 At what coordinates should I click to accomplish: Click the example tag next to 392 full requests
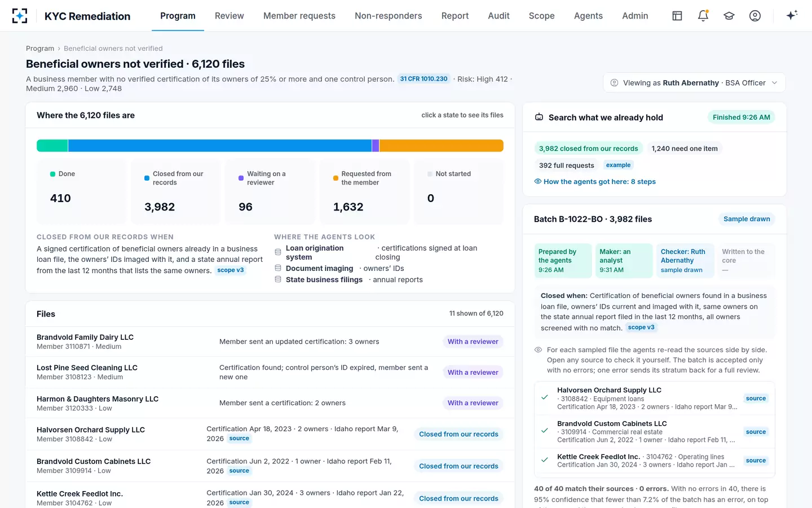(x=619, y=165)
